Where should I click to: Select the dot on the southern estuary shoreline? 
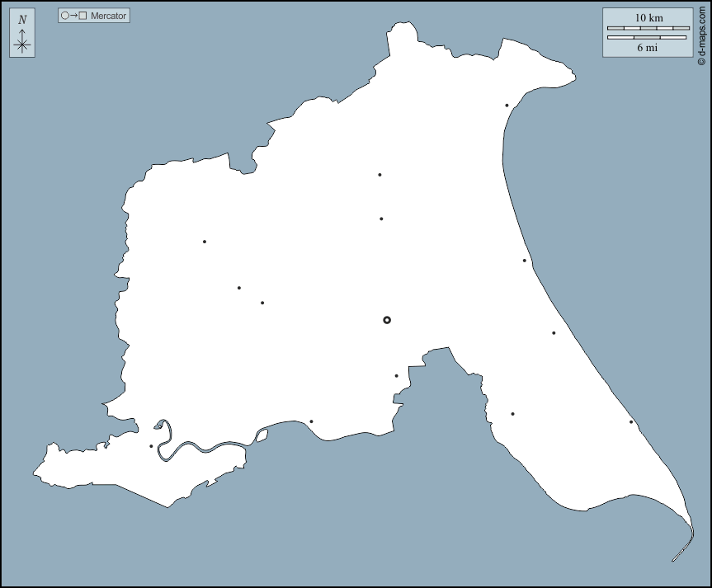(311, 421)
